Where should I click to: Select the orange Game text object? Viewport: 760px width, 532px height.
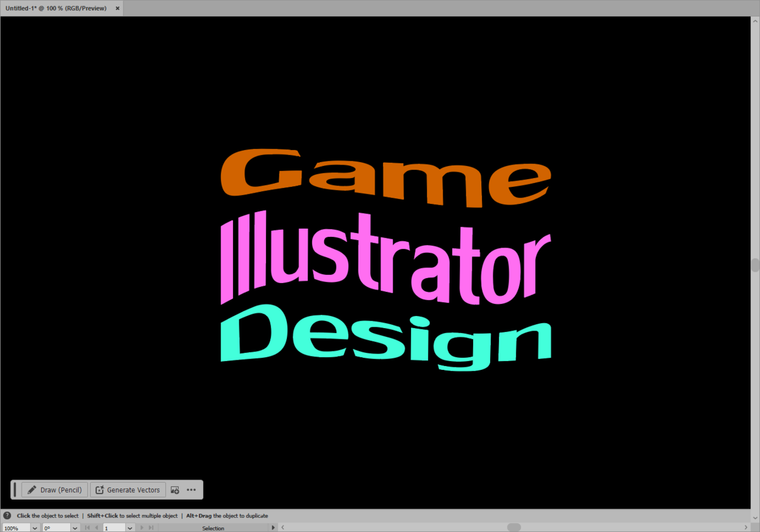(386, 177)
